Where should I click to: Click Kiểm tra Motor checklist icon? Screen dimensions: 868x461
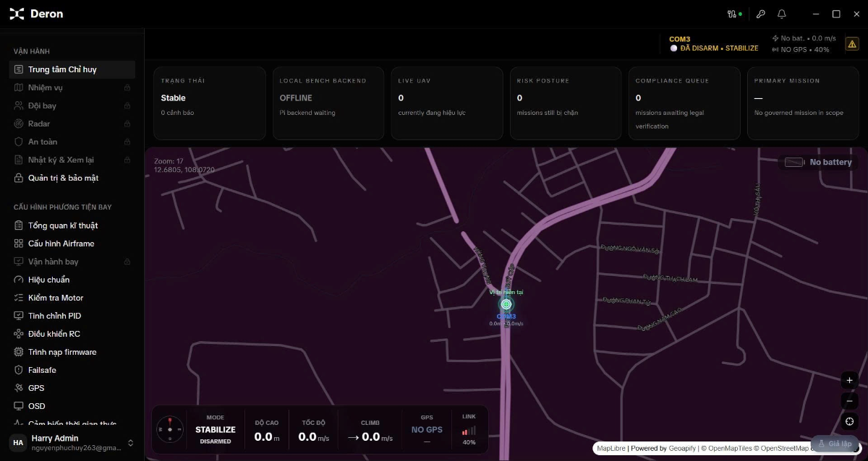tap(20, 298)
